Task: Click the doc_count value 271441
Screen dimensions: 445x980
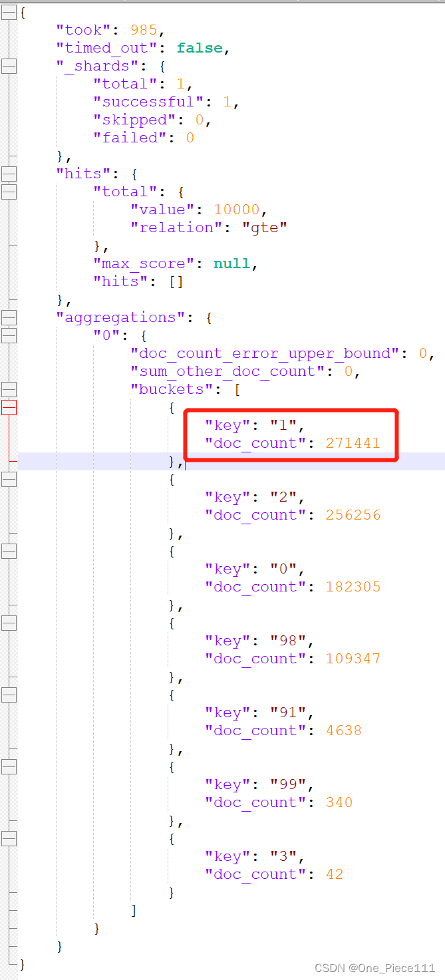Action: 353,443
